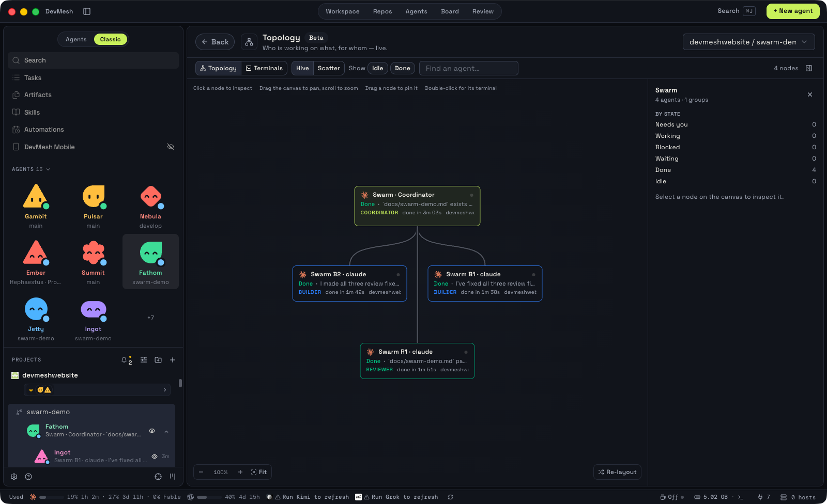
Task: Open the Agents tab in top navigation
Action: pos(416,11)
